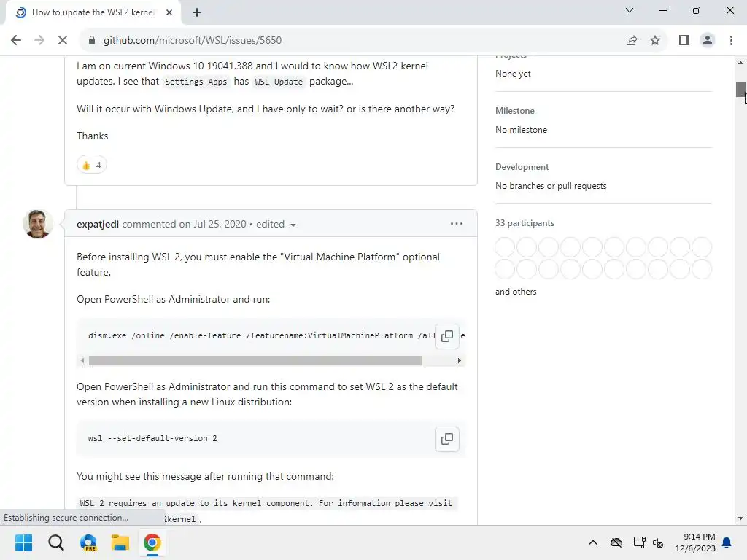
Task: Click the 'WSL Update' inline code text
Action: (279, 82)
